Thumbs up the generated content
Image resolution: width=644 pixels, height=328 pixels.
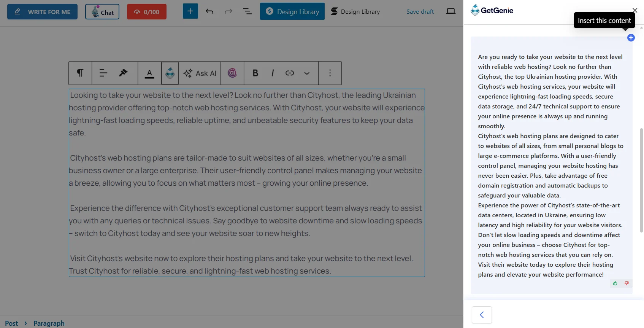pos(615,283)
